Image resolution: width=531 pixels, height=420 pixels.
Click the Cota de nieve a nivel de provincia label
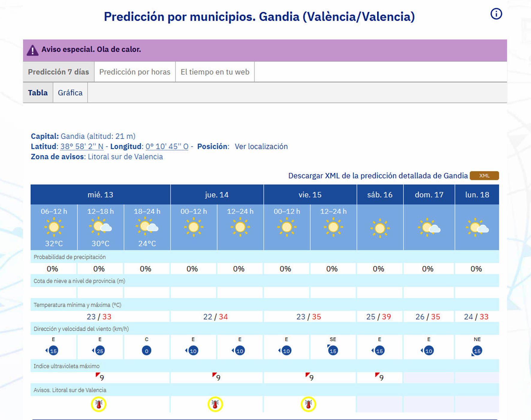point(79,281)
